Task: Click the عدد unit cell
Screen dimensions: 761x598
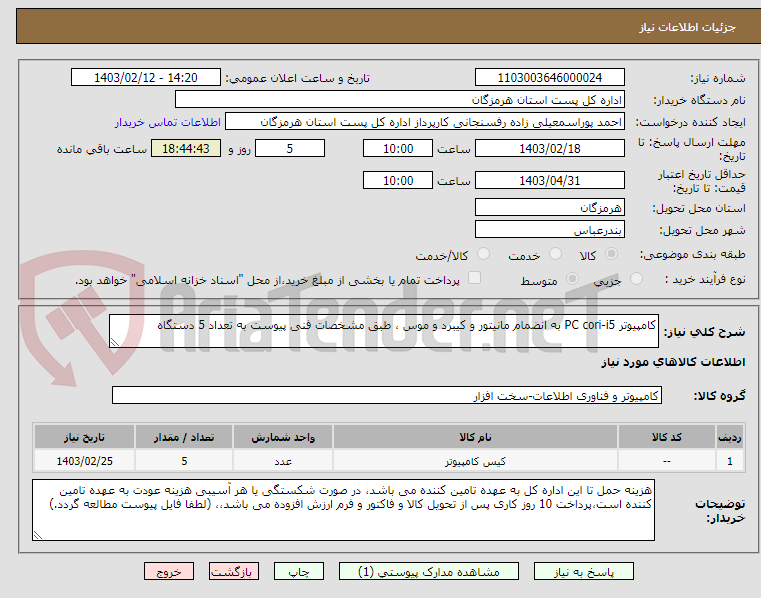Action: [x=283, y=461]
